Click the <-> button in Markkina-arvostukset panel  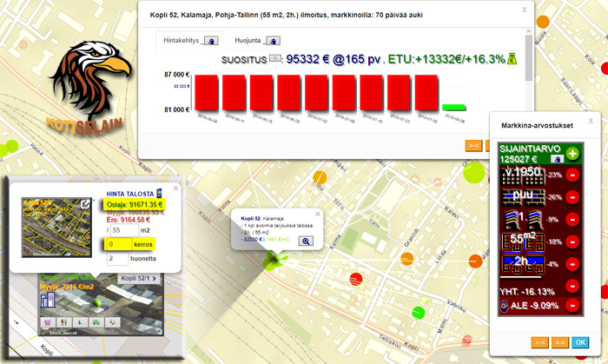point(560,342)
